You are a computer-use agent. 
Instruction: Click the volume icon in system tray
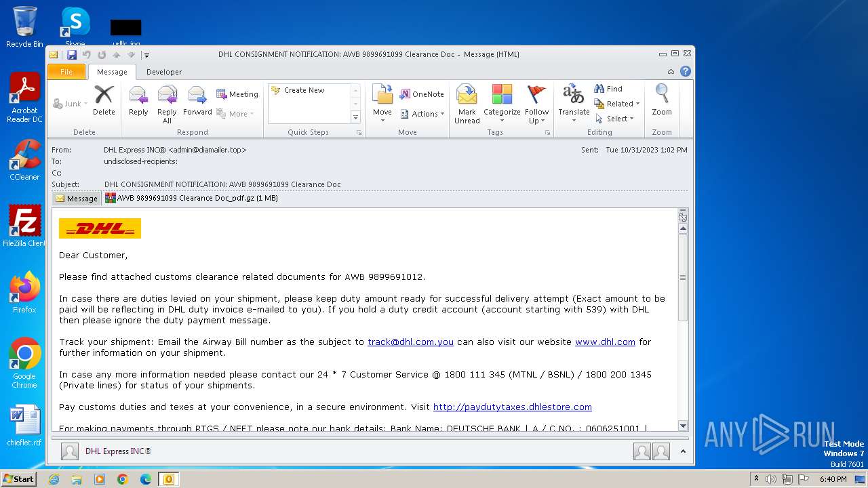click(771, 479)
